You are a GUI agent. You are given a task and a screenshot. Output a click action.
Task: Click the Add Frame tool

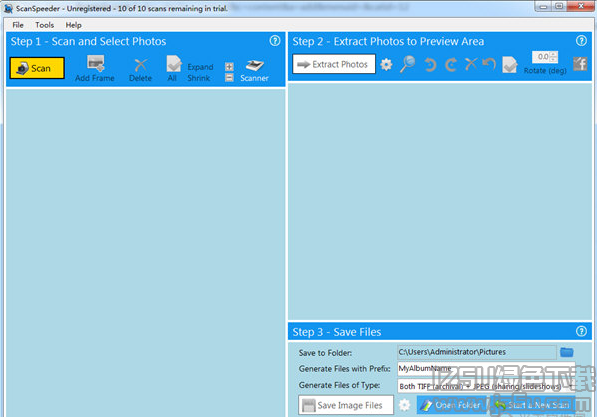pyautogui.click(x=95, y=69)
